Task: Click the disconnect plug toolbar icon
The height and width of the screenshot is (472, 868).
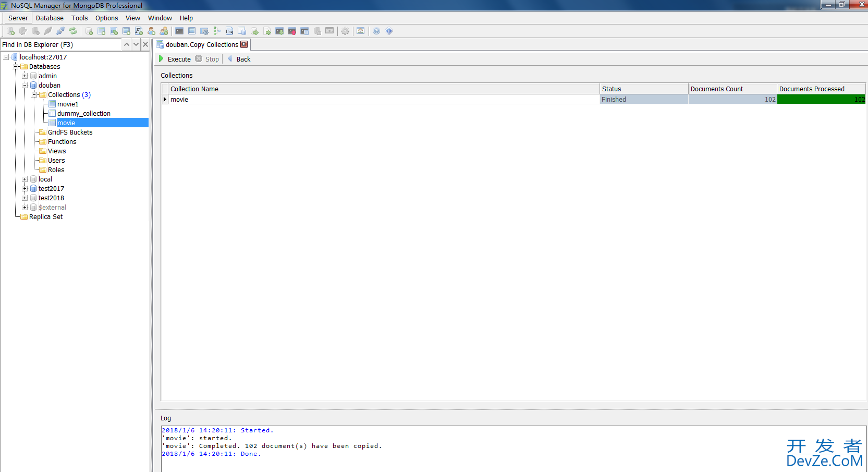Action: pos(48,31)
